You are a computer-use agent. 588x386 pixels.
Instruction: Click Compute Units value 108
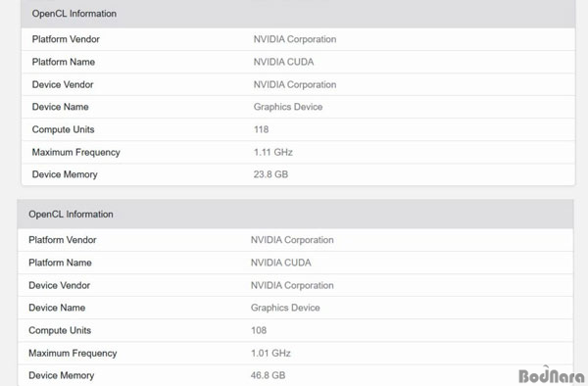click(259, 330)
